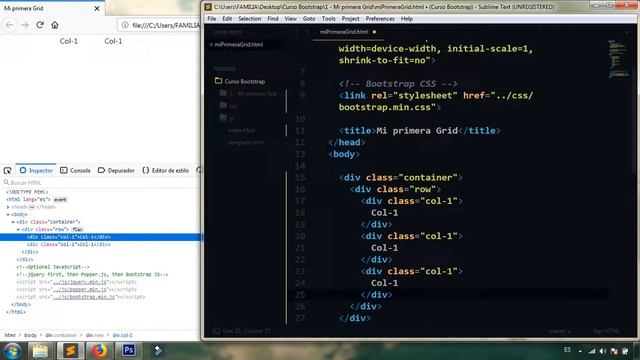Click the unsaved dot on miPrimeraGrid.html tab
The height and width of the screenshot is (360, 640).
click(x=374, y=32)
